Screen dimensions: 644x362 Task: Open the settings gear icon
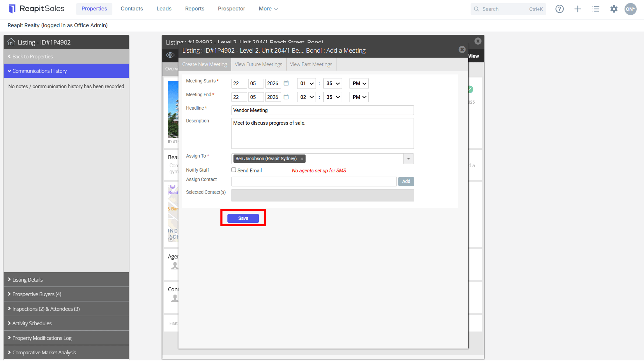click(614, 9)
